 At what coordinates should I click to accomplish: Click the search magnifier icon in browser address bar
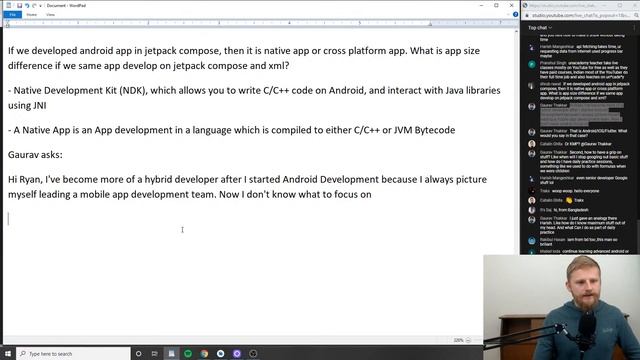[636, 16]
